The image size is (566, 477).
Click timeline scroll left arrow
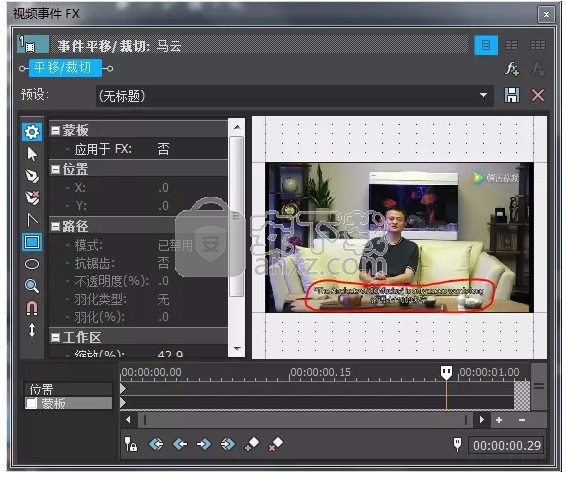[x=128, y=420]
